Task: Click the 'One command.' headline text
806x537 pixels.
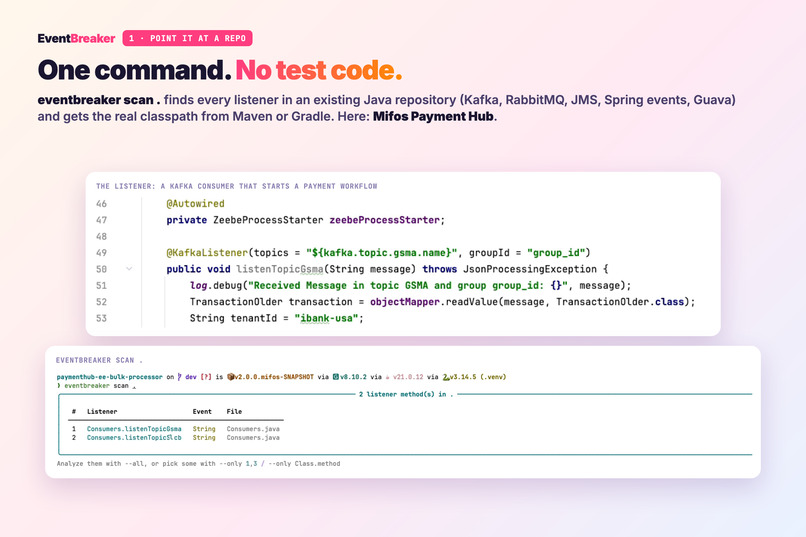Action: 135,70
